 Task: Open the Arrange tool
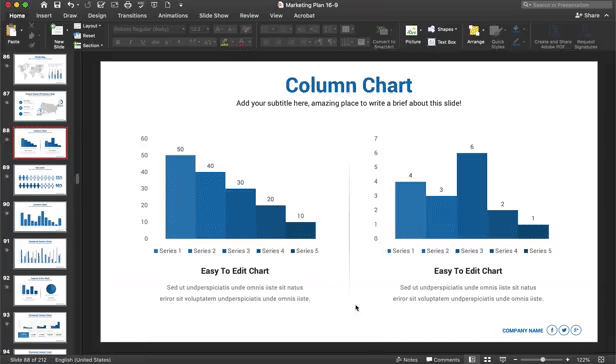[475, 35]
